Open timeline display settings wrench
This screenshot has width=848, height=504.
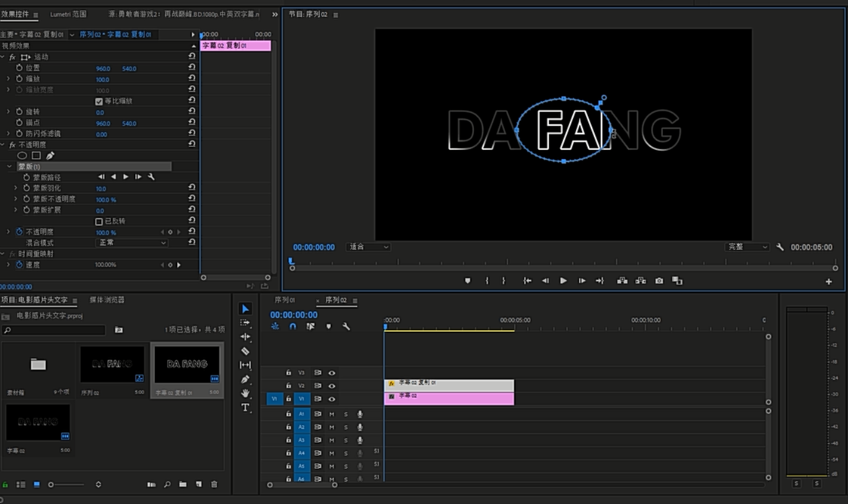(x=346, y=326)
